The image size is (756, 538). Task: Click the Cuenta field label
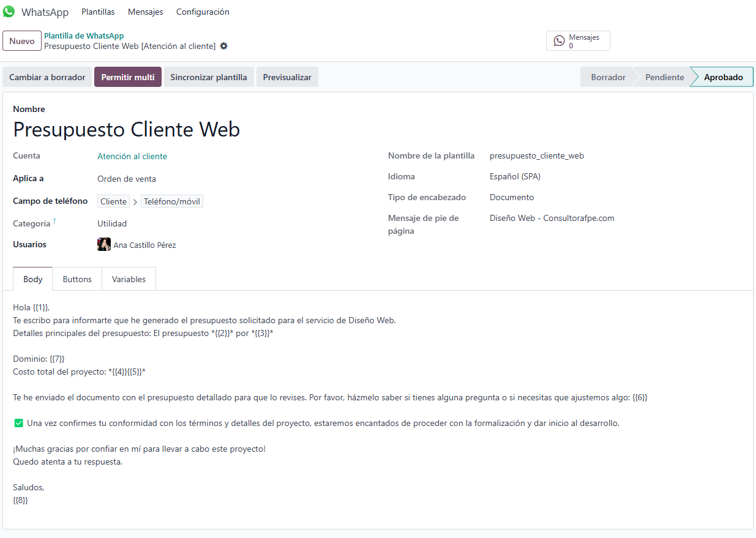[26, 155]
